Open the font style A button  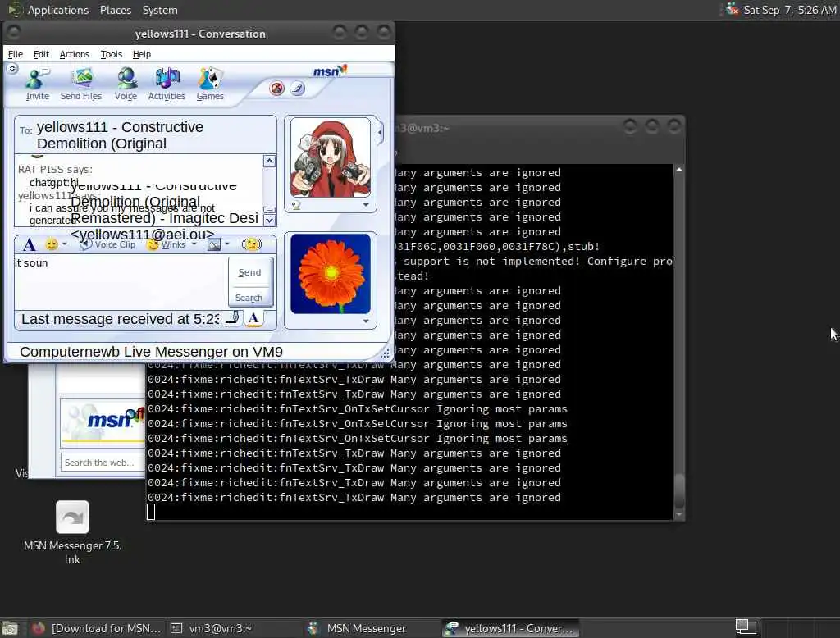pyautogui.click(x=29, y=245)
